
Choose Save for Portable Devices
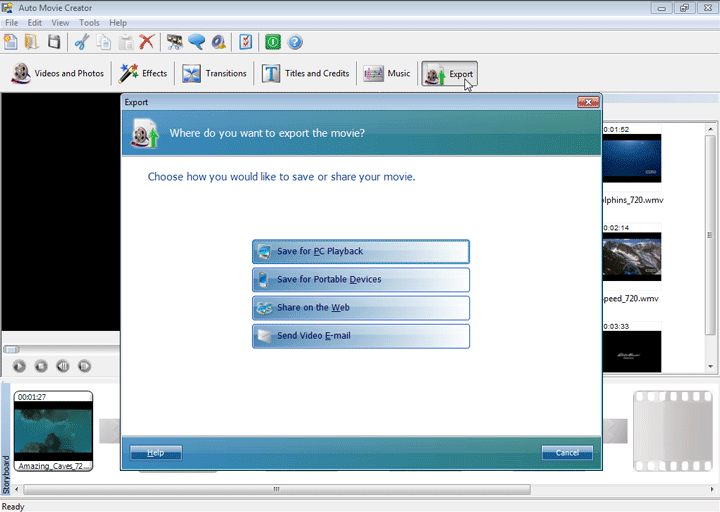click(360, 280)
